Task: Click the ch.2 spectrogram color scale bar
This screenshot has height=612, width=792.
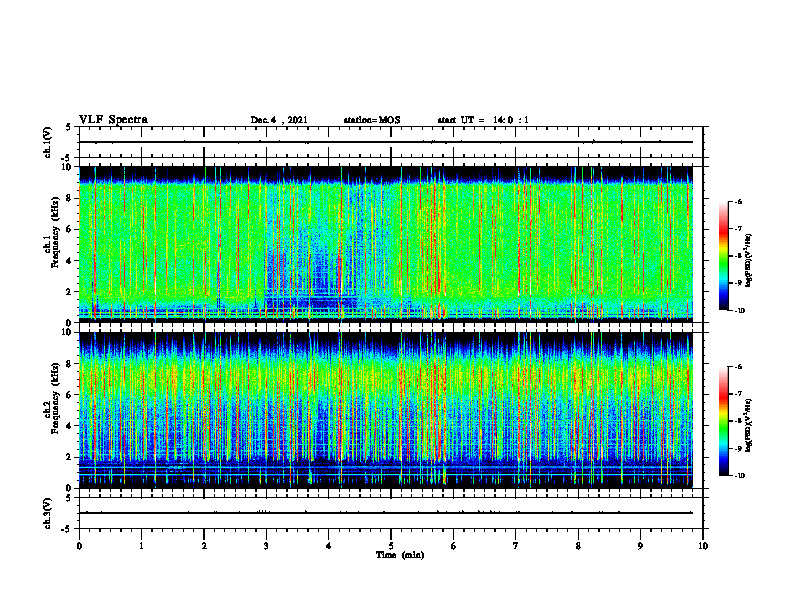Action: pyautogui.click(x=723, y=421)
